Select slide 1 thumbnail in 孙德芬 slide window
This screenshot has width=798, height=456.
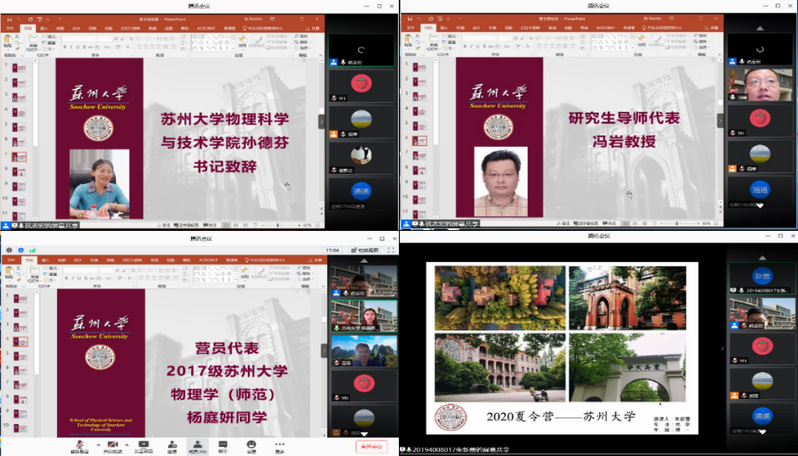click(19, 69)
